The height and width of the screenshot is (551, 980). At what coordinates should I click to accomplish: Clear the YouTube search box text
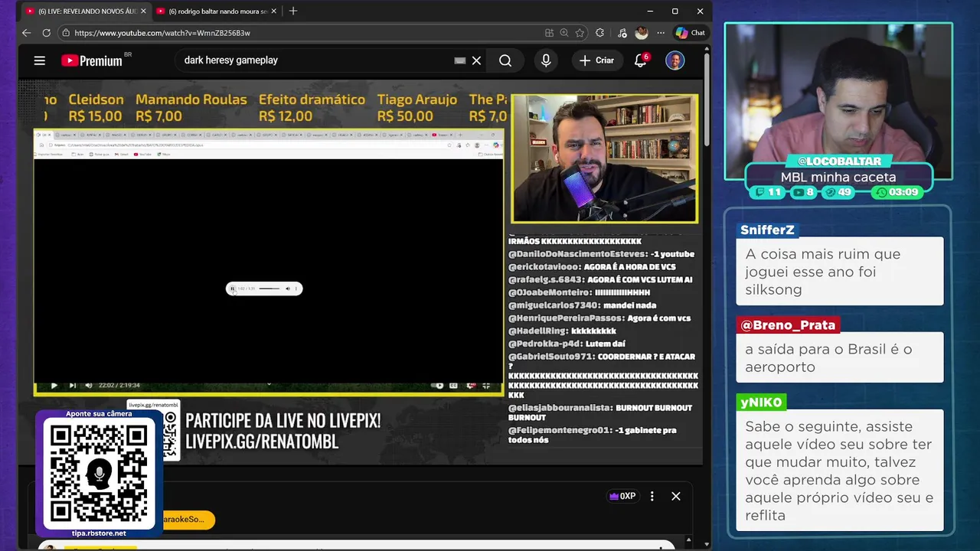476,60
